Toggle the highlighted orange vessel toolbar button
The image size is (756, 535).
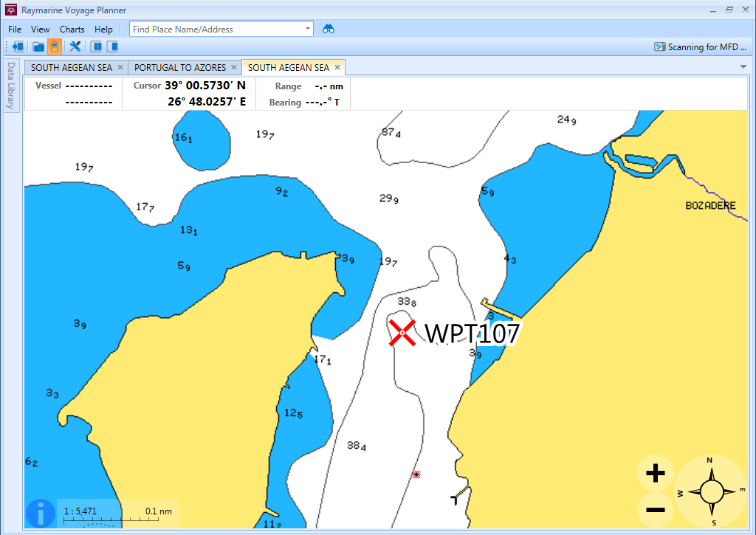tap(55, 46)
